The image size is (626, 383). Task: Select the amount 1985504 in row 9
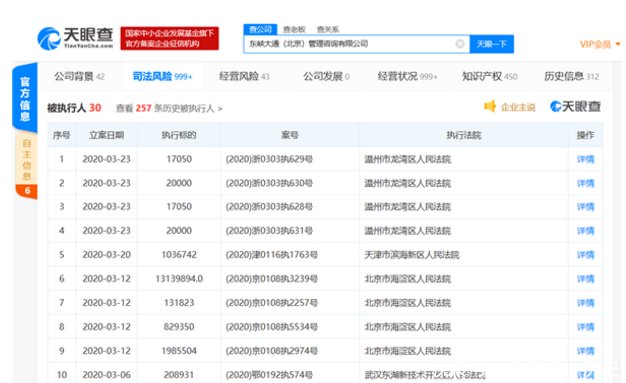pyautogui.click(x=179, y=351)
